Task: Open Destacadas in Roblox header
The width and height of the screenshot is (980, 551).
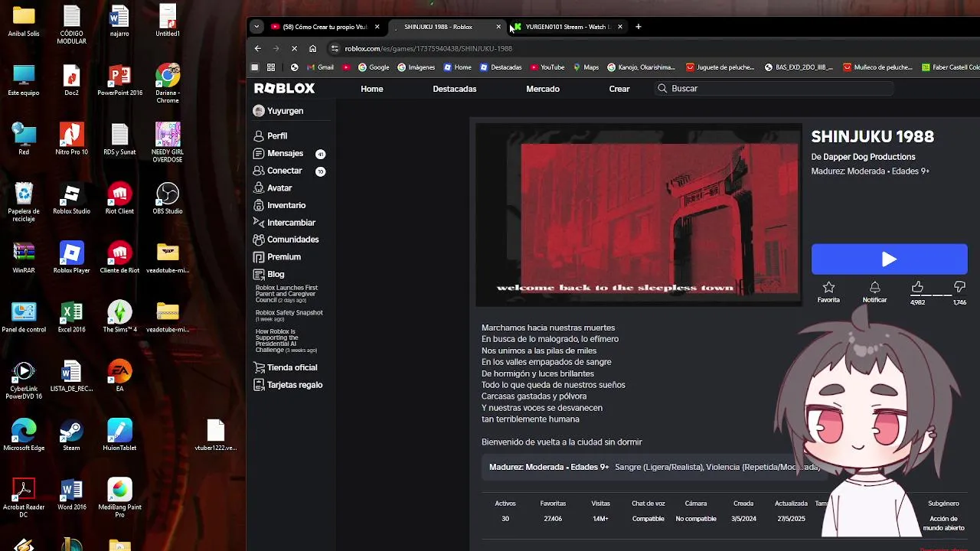Action: point(455,89)
